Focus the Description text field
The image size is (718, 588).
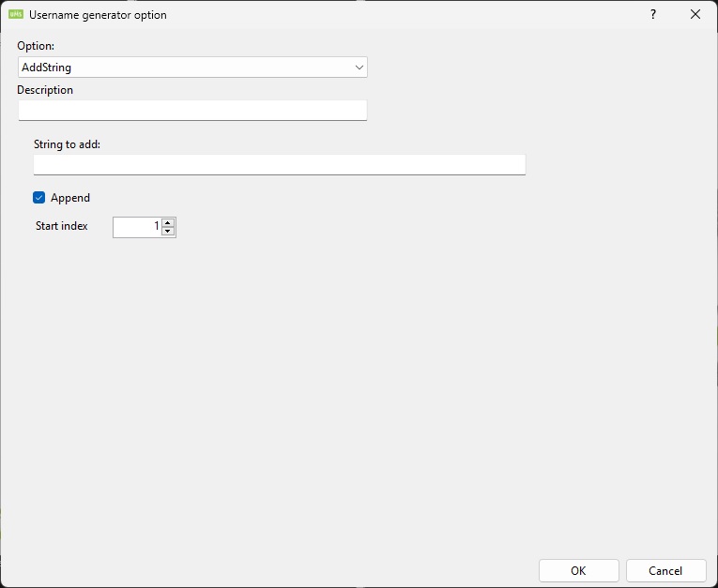tap(192, 111)
